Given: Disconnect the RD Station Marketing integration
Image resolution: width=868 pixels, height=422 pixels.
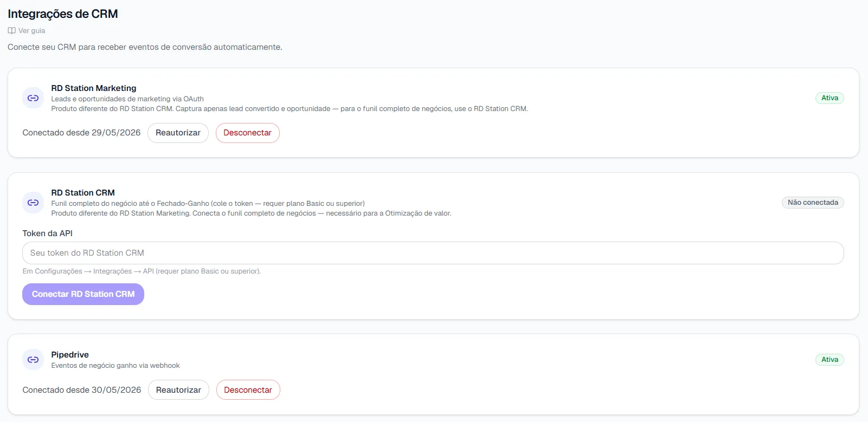Looking at the screenshot, I should [x=247, y=133].
